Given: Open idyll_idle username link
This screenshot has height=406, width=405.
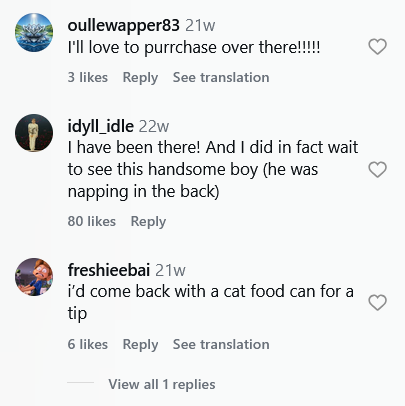Looking at the screenshot, I should [101, 126].
